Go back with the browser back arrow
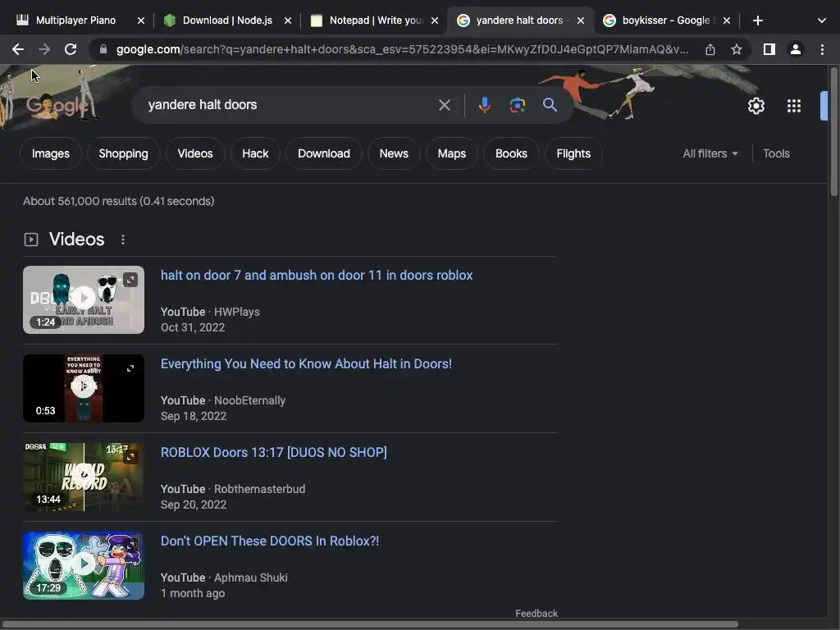 click(18, 49)
